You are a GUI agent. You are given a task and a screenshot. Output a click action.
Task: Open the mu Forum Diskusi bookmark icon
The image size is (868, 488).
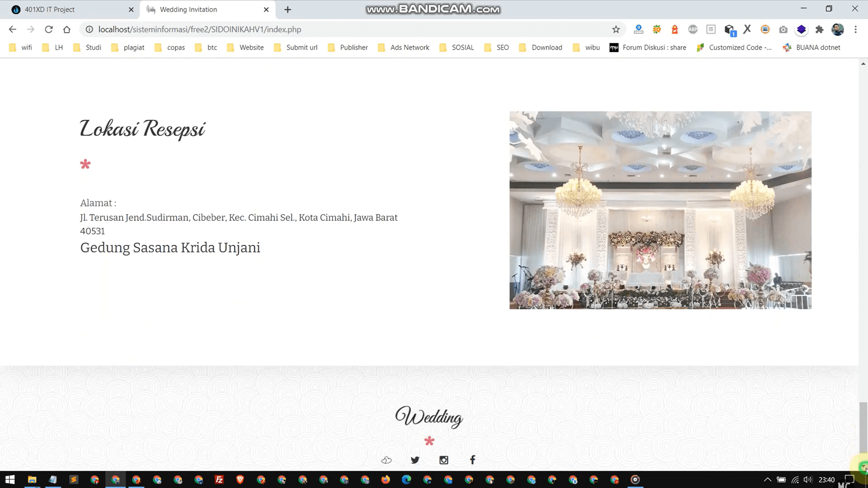[614, 47]
